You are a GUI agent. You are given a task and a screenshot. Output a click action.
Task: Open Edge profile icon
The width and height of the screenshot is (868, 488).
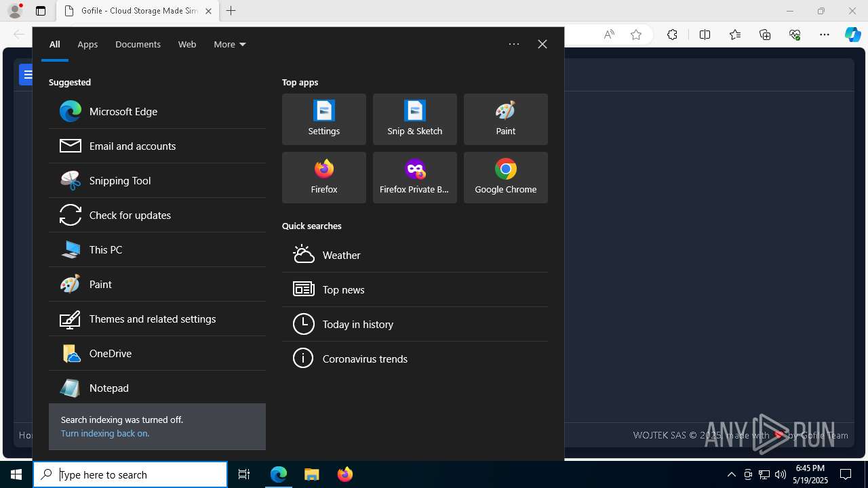[15, 11]
